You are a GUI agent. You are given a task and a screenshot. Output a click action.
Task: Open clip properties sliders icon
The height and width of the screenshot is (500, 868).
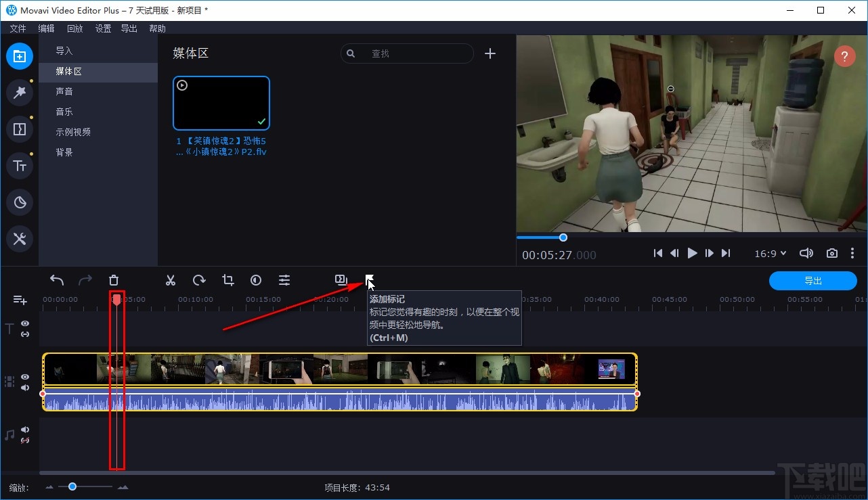pyautogui.click(x=284, y=280)
